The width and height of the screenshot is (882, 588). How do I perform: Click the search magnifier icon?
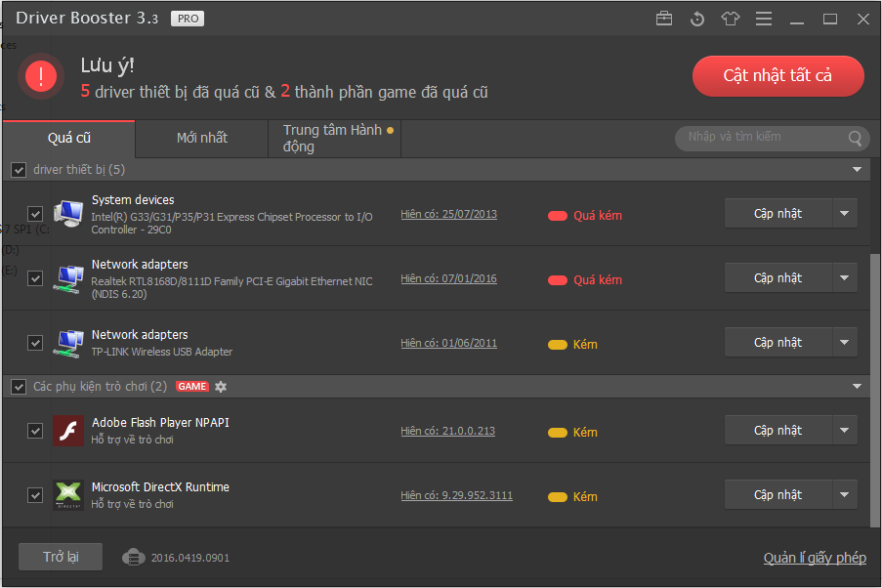click(x=855, y=138)
